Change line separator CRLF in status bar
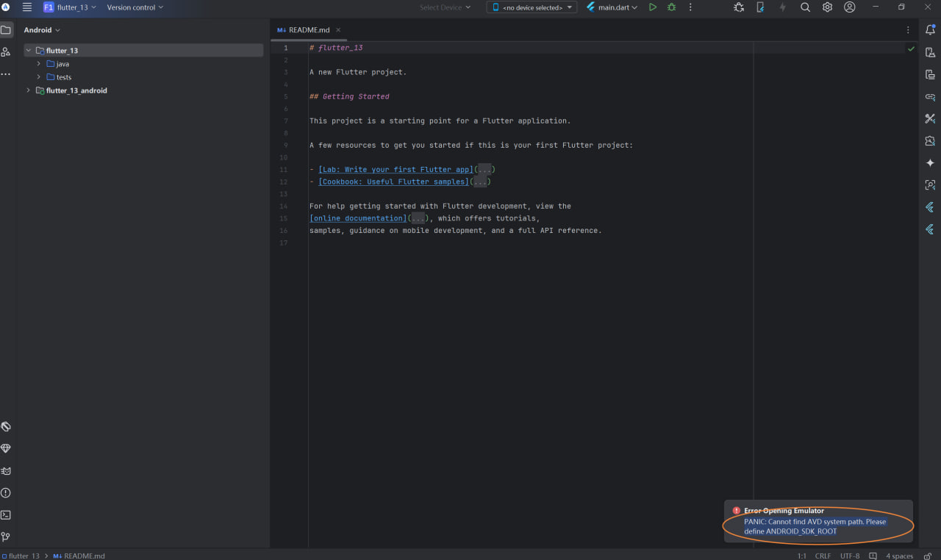The image size is (941, 560). [x=823, y=556]
